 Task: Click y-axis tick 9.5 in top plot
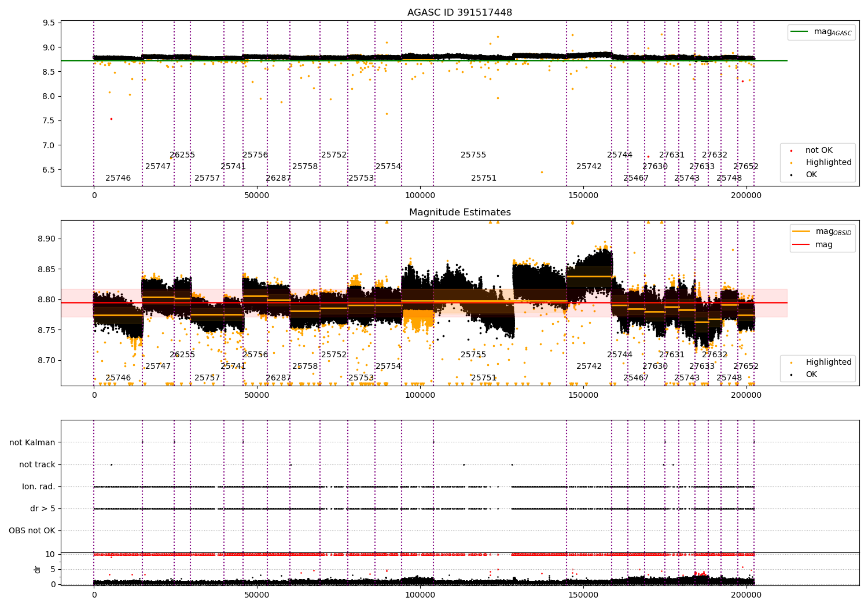coord(49,23)
